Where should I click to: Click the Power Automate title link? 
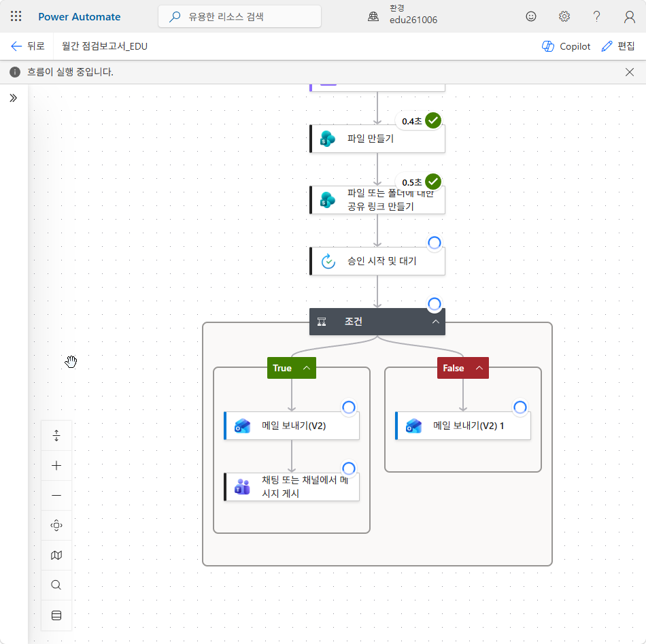pyautogui.click(x=80, y=16)
